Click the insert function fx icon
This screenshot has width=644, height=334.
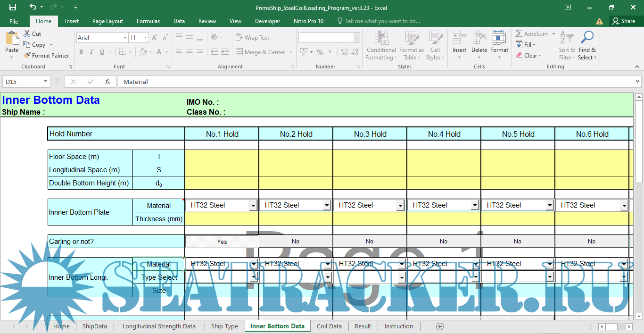[107, 82]
